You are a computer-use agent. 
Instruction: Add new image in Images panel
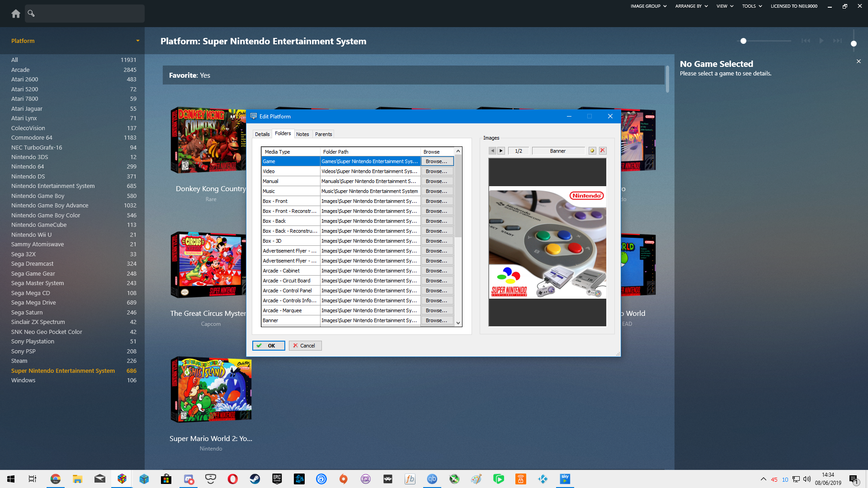592,151
